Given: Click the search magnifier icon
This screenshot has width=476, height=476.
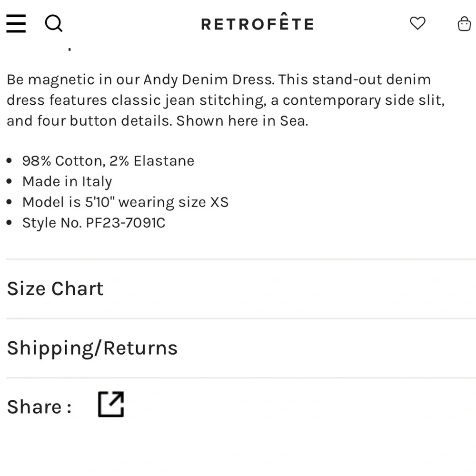Looking at the screenshot, I should pyautogui.click(x=54, y=24).
